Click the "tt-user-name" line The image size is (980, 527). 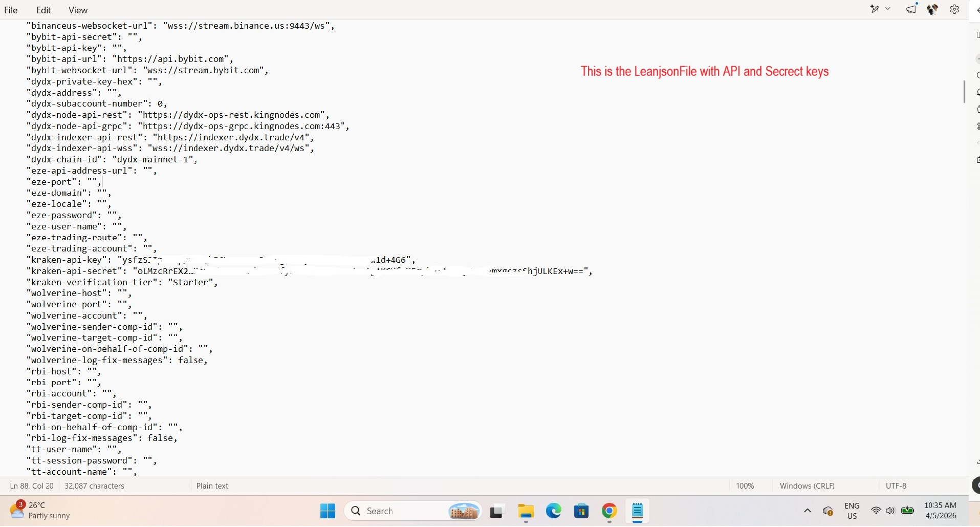click(74, 449)
